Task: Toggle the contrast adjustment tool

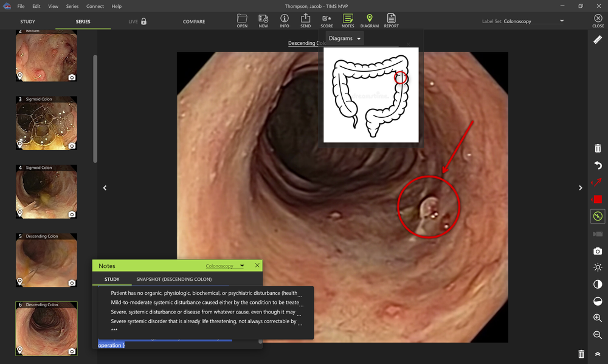Action: coord(597,284)
